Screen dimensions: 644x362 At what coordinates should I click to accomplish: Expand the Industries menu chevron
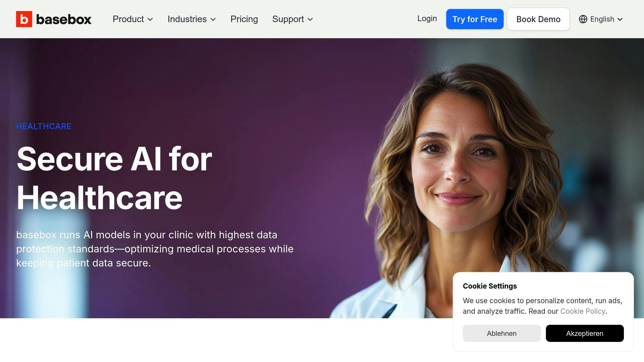(213, 19)
